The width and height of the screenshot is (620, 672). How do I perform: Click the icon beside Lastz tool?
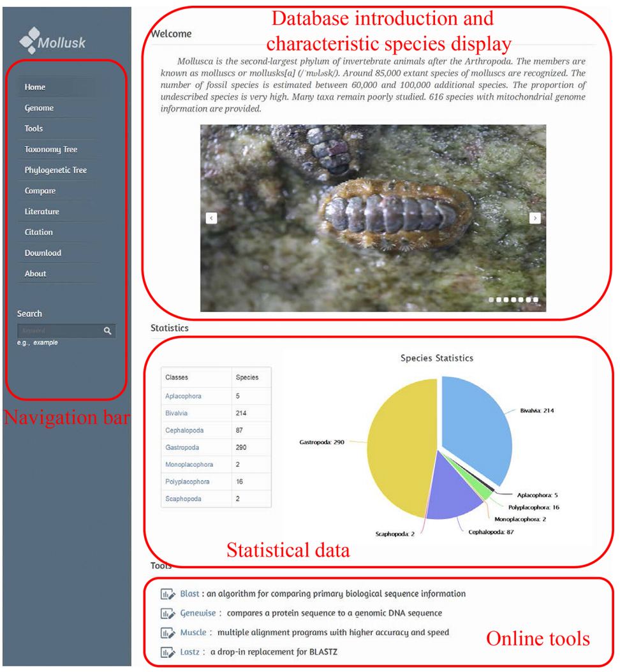click(168, 652)
